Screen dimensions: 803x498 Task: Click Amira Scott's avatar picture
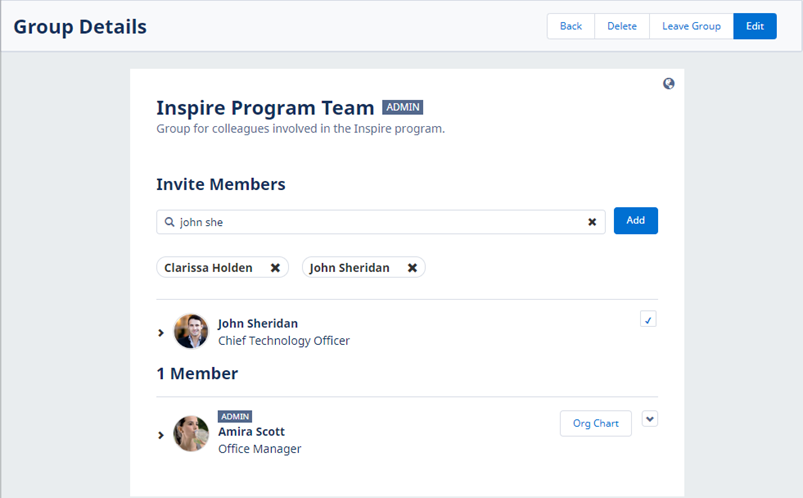[191, 434]
